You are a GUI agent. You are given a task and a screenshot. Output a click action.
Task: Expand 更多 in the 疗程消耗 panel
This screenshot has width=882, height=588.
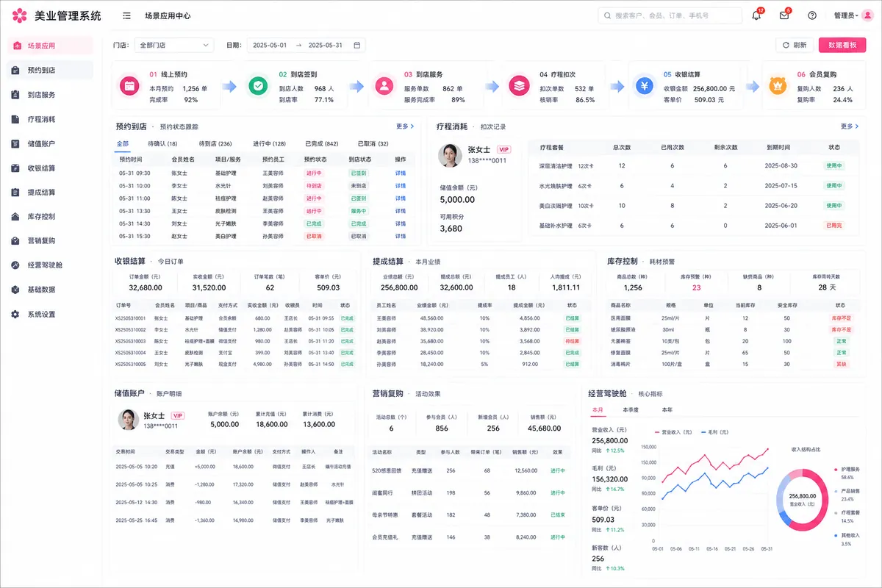coord(850,126)
